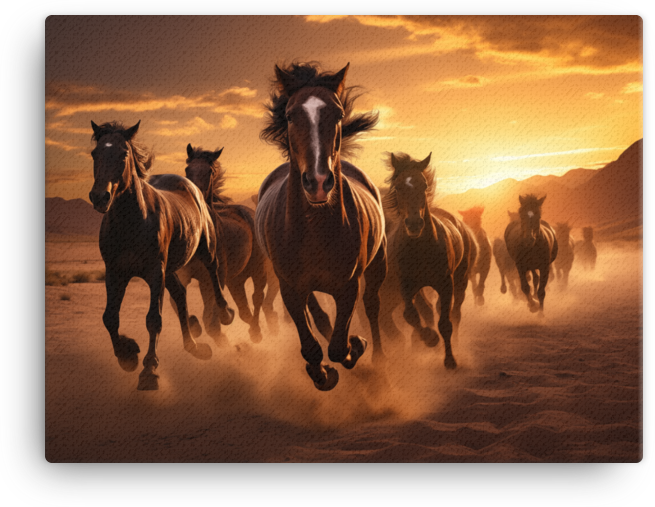The width and height of the screenshot is (655, 507).
Task: Click the running horses canvas print image
Action: [344, 239]
